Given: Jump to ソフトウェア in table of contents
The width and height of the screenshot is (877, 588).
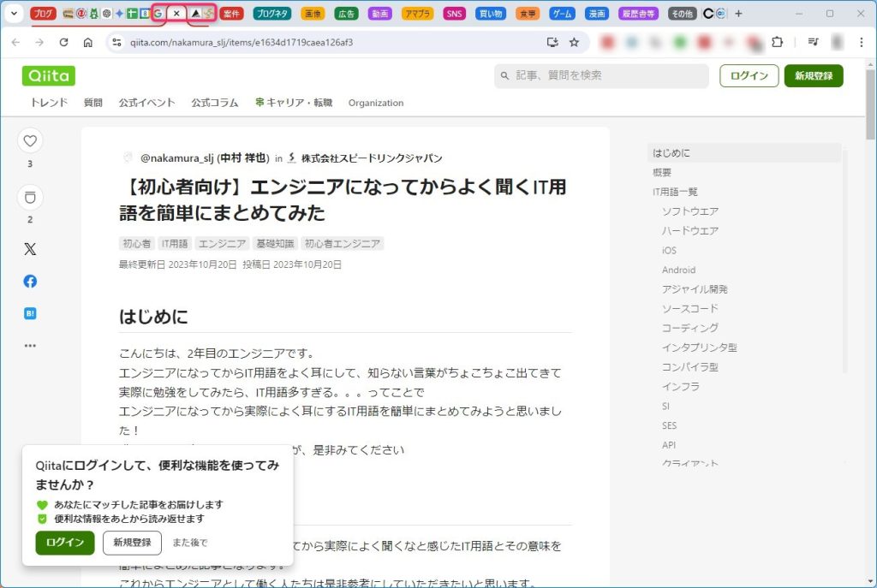Looking at the screenshot, I should pyautogui.click(x=690, y=211).
